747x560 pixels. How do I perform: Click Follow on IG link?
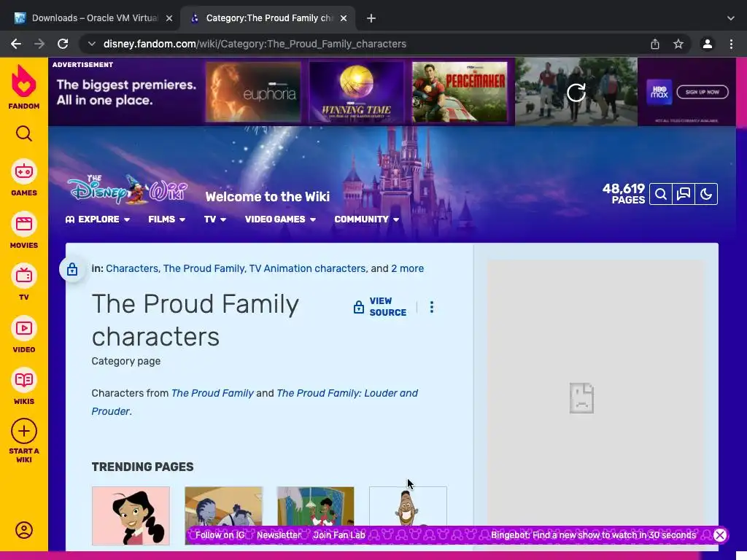(x=220, y=535)
